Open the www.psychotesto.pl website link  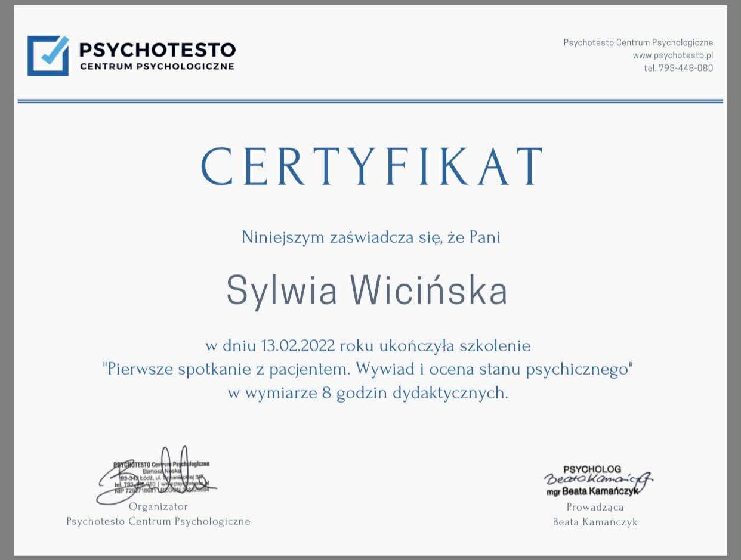(x=672, y=55)
